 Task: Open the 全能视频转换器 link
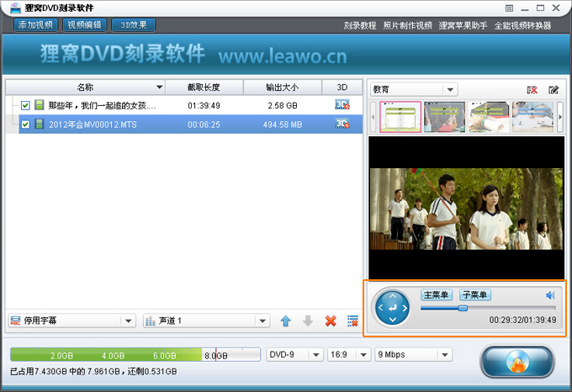pyautogui.click(x=522, y=25)
